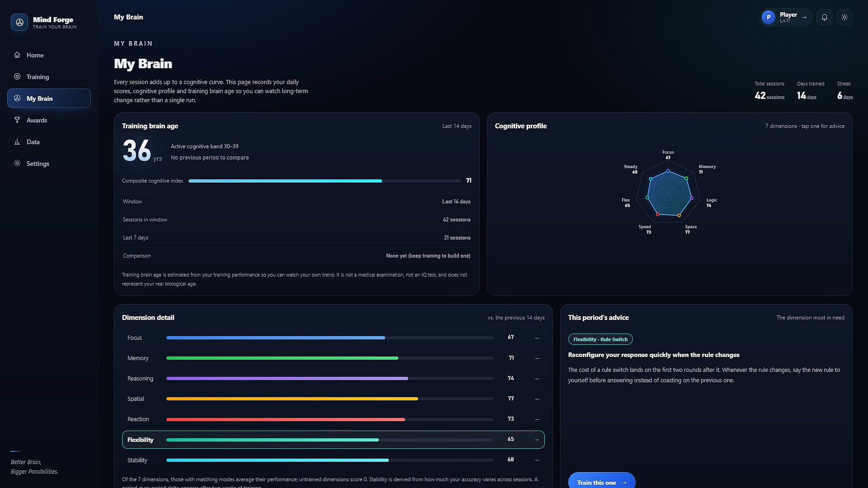Click the Composite cognitive index bar
Image resolution: width=868 pixels, height=488 pixels.
[x=324, y=181]
